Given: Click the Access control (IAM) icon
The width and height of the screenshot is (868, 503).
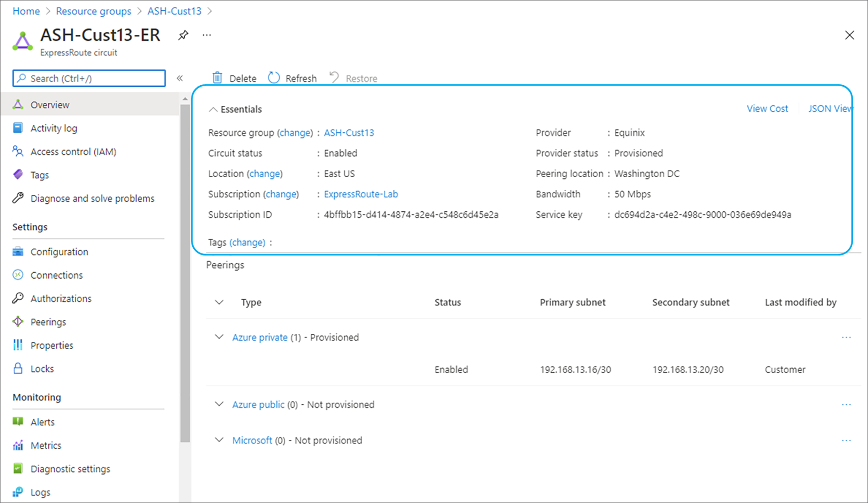Looking at the screenshot, I should coord(18,151).
